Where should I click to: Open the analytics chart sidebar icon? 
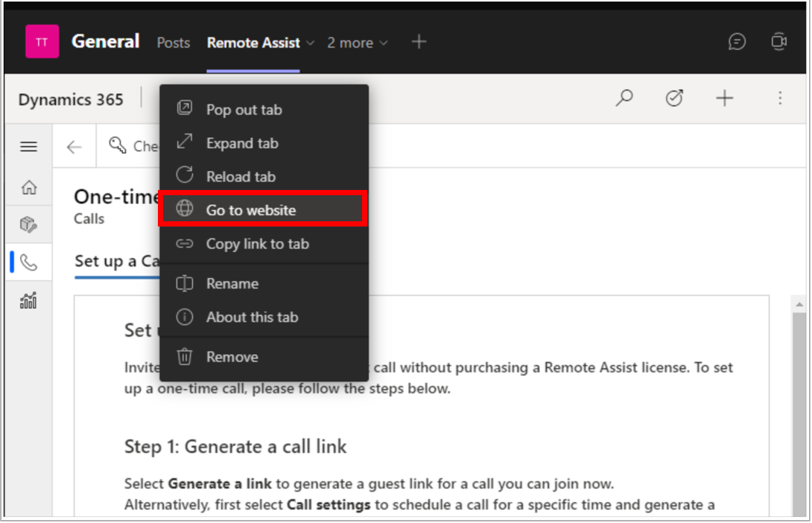click(28, 299)
